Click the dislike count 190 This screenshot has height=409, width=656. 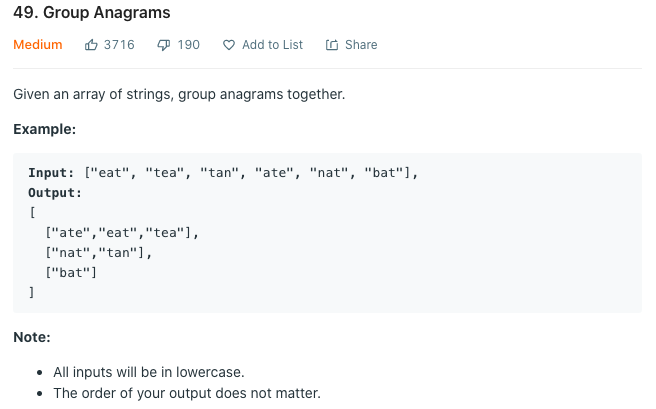(189, 45)
